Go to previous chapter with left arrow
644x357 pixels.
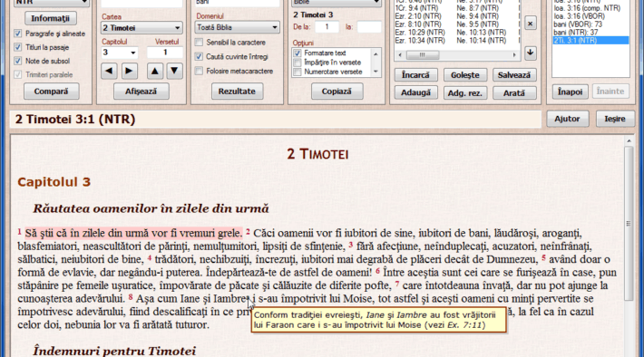tap(109, 71)
